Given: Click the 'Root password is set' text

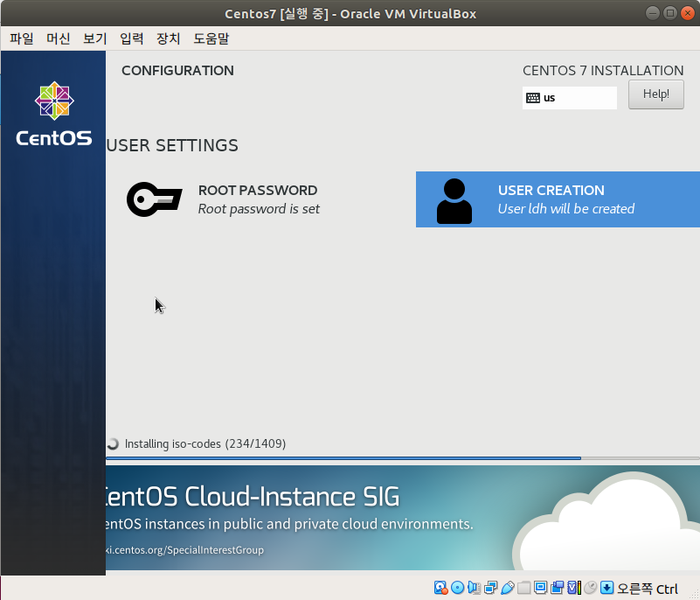Looking at the screenshot, I should 259,209.
